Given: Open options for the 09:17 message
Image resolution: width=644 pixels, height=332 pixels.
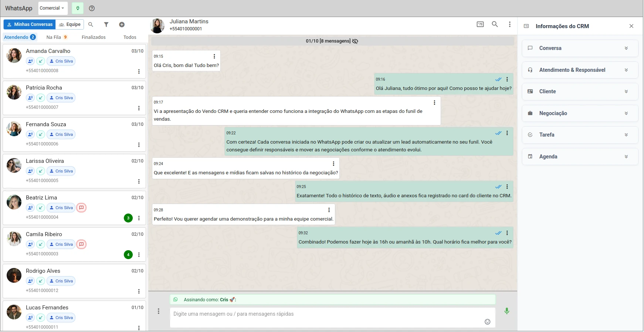Looking at the screenshot, I should pyautogui.click(x=434, y=103).
